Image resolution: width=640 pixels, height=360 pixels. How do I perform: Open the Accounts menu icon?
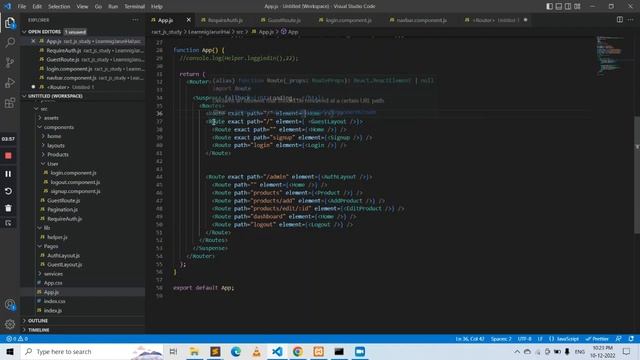click(x=10, y=304)
